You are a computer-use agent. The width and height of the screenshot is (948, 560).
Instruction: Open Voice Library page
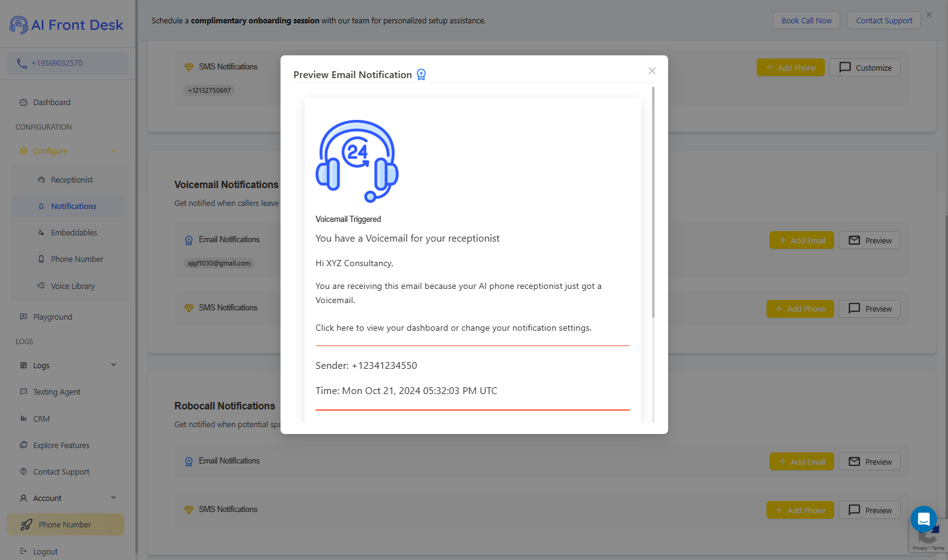pos(73,286)
